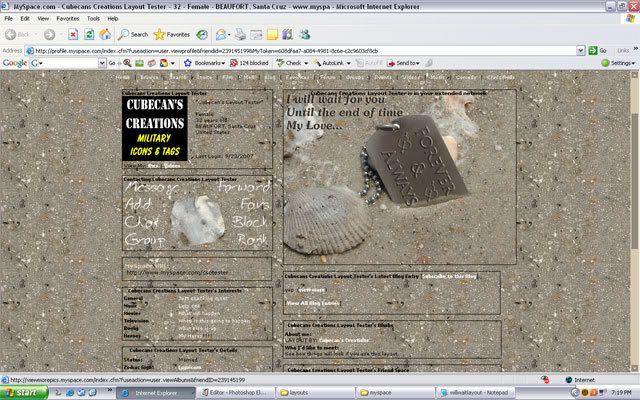Open the myspace folder taskbar button
Viewport: 640px width, 400px height.
[395, 393]
